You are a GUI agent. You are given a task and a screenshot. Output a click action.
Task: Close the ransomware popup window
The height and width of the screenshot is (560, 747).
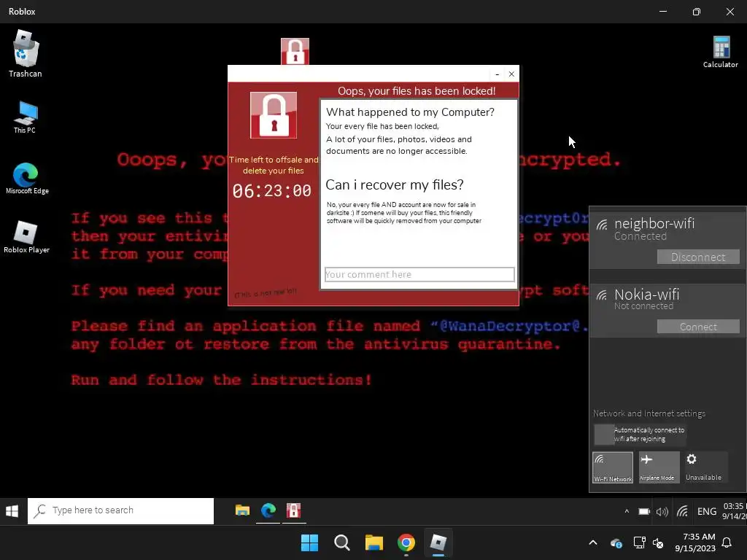pyautogui.click(x=511, y=74)
